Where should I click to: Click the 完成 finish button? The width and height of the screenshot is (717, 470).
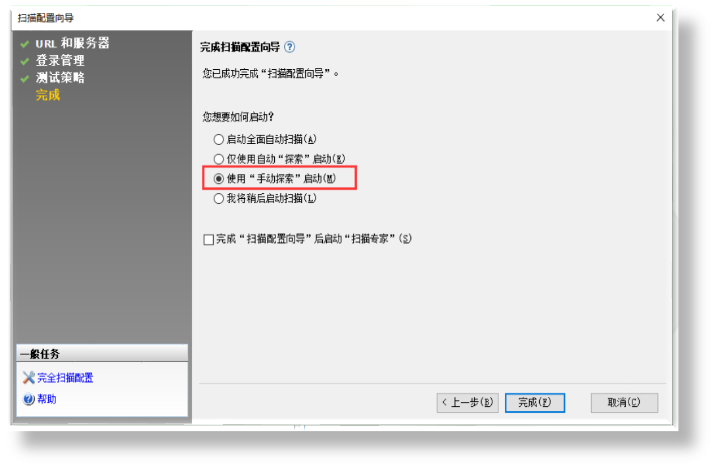pos(535,403)
